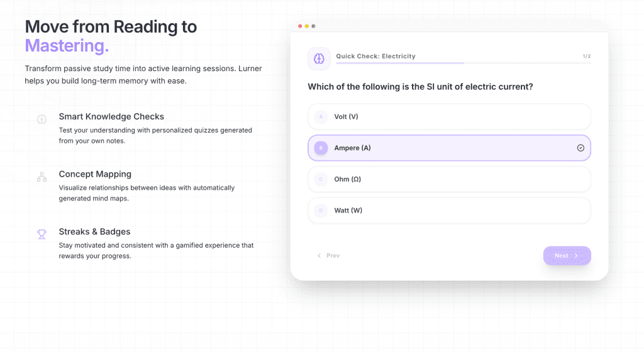Viewport: 644px width, 362px height.
Task: Click the Streaks & Badges feature heading
Action: (94, 231)
